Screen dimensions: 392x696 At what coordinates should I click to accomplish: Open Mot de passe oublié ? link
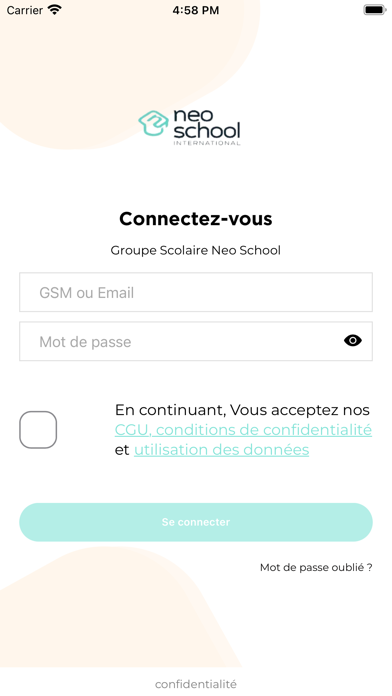(x=316, y=567)
